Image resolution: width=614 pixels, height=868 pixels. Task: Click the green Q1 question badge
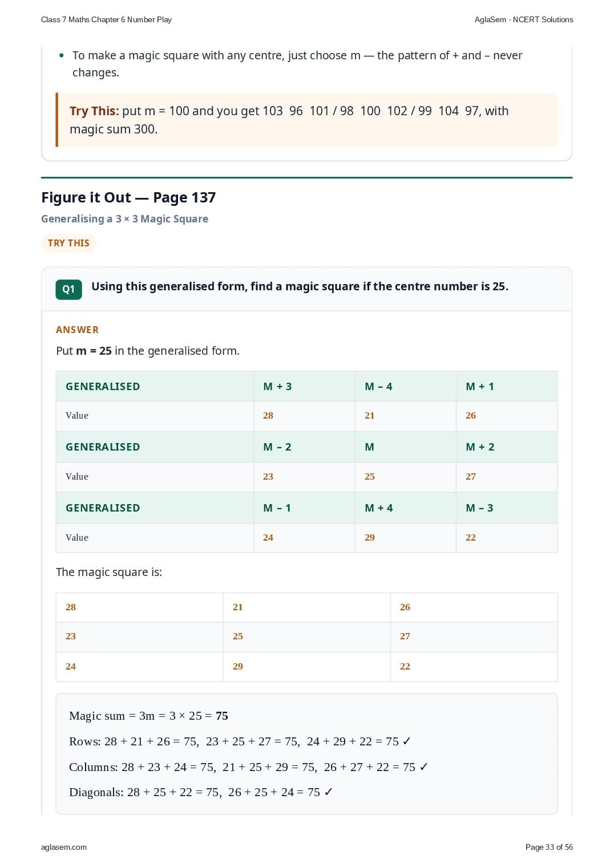68,289
